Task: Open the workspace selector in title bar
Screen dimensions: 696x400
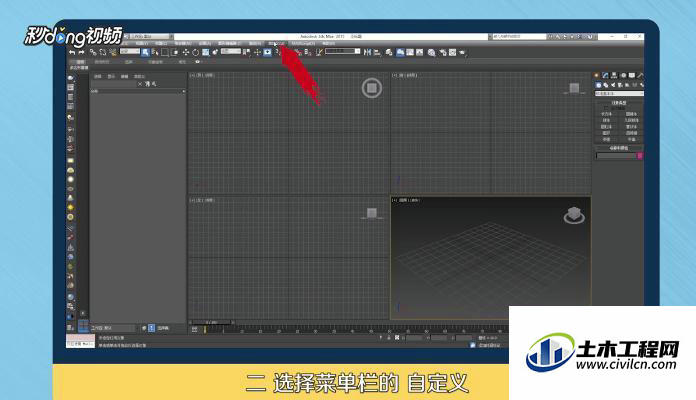Action: pos(150,36)
